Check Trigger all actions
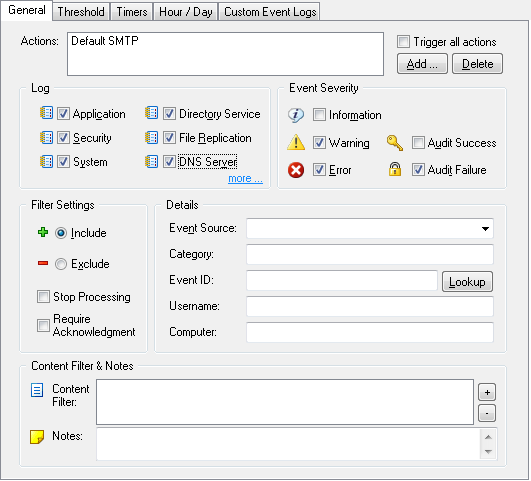 pyautogui.click(x=403, y=42)
